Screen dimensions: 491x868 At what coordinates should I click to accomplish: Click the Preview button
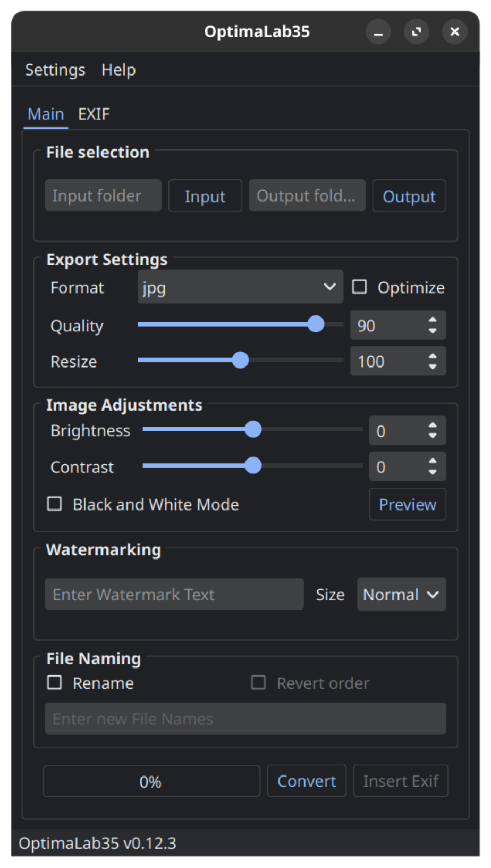[407, 504]
